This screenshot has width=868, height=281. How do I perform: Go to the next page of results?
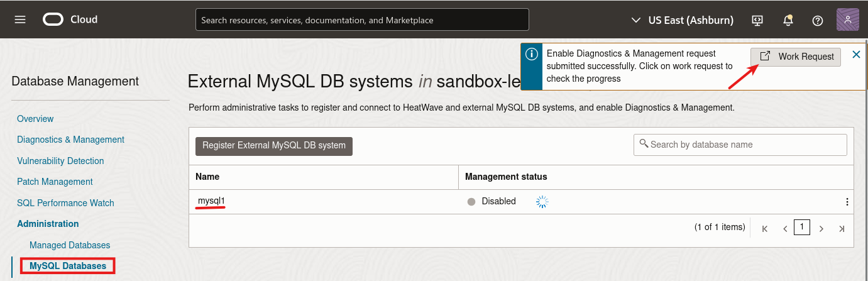(x=821, y=229)
